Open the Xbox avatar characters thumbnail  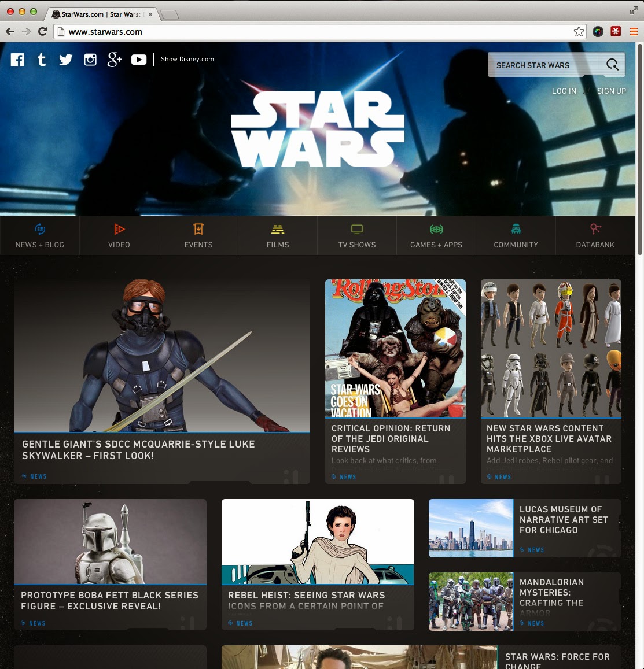(551, 348)
